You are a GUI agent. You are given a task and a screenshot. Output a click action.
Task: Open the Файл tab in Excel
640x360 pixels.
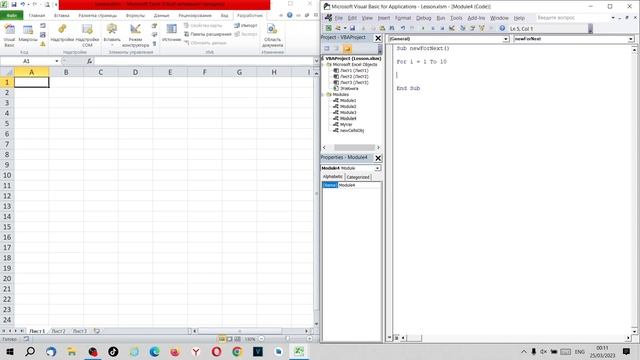[x=12, y=16]
